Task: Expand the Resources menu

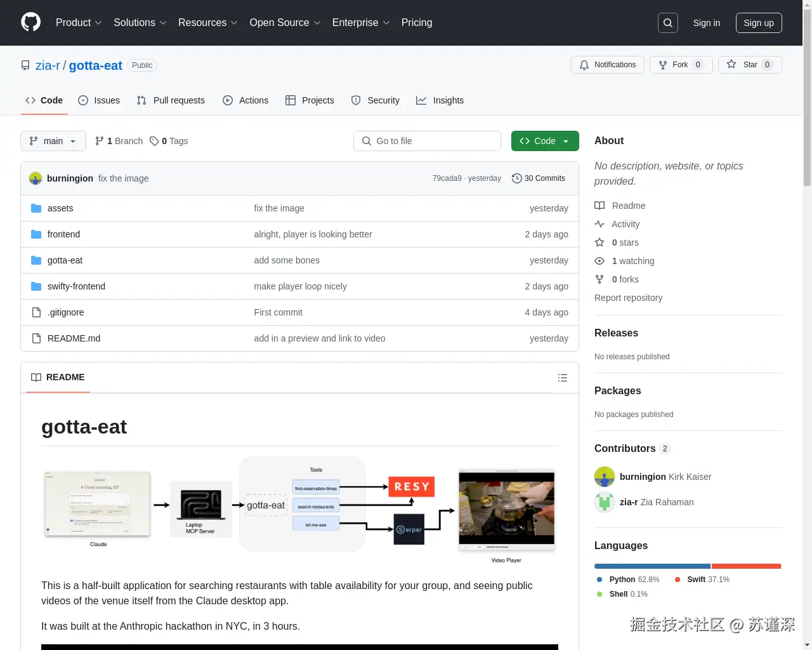Action: (208, 23)
